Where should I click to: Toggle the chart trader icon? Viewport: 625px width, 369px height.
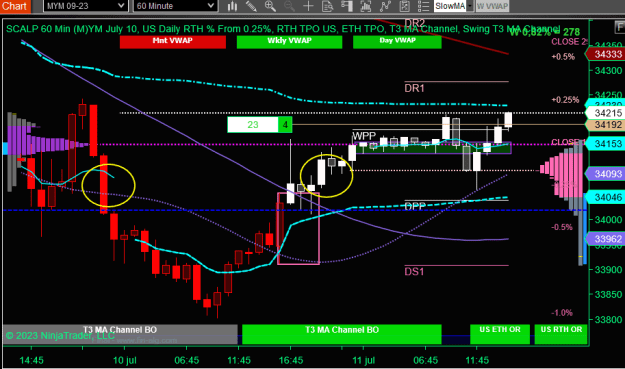(347, 6)
